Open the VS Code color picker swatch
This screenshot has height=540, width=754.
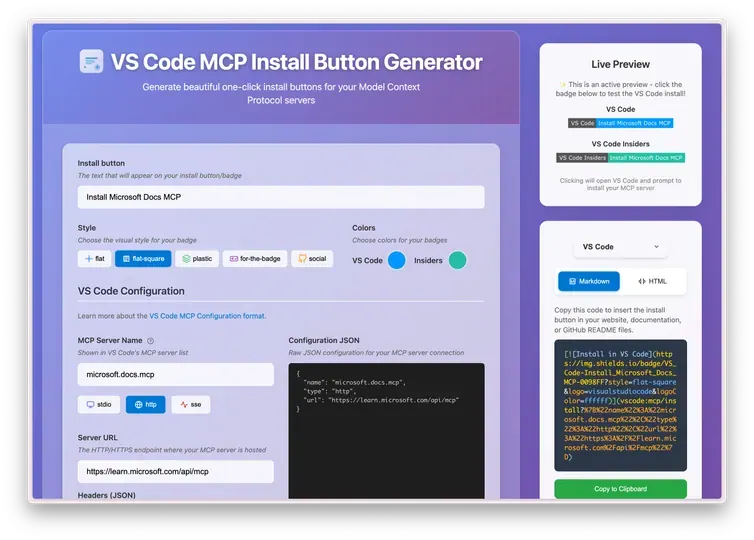397,260
